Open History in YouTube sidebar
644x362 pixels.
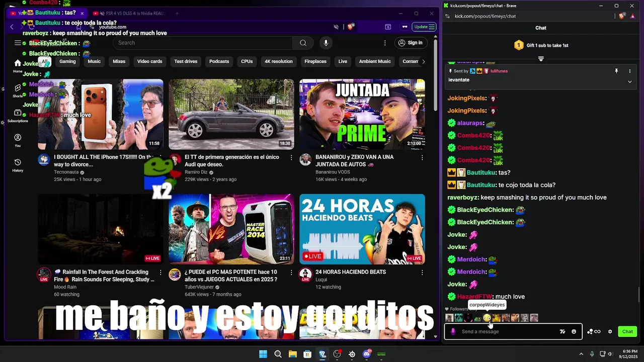(18, 165)
